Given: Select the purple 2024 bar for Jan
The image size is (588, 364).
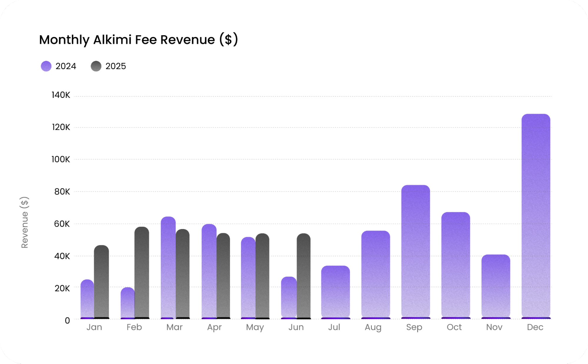Looking at the screenshot, I should pos(87,299).
